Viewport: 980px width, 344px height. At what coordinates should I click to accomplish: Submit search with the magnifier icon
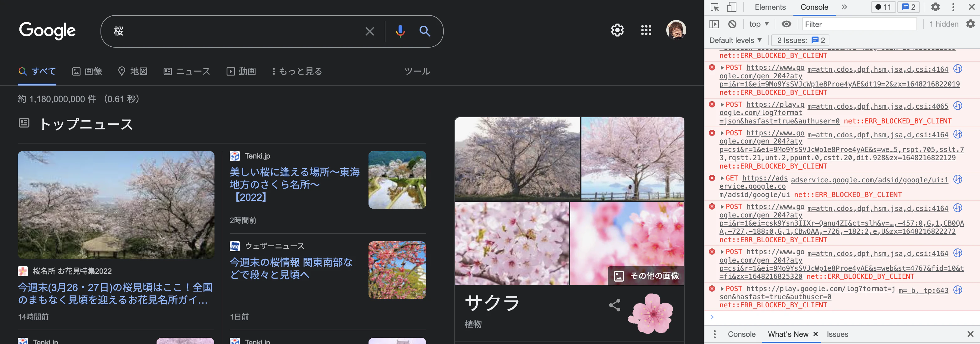point(425,31)
